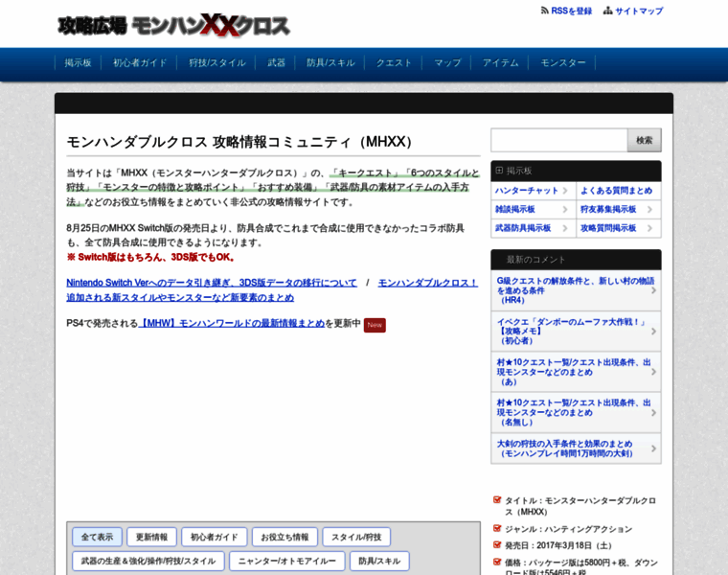Viewport: 728px width, 575px height.
Task: Click the red ※ Switch版はもちろん notice text
Action: [151, 257]
